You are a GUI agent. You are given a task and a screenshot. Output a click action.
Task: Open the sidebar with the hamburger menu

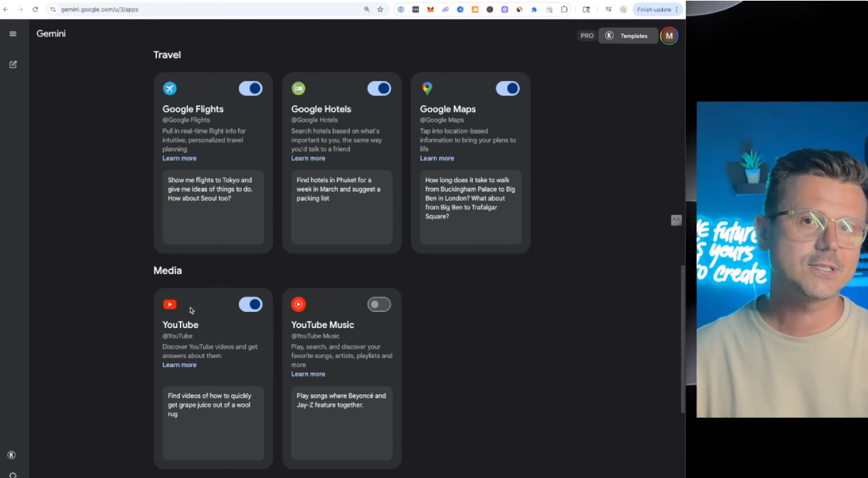[x=13, y=33]
